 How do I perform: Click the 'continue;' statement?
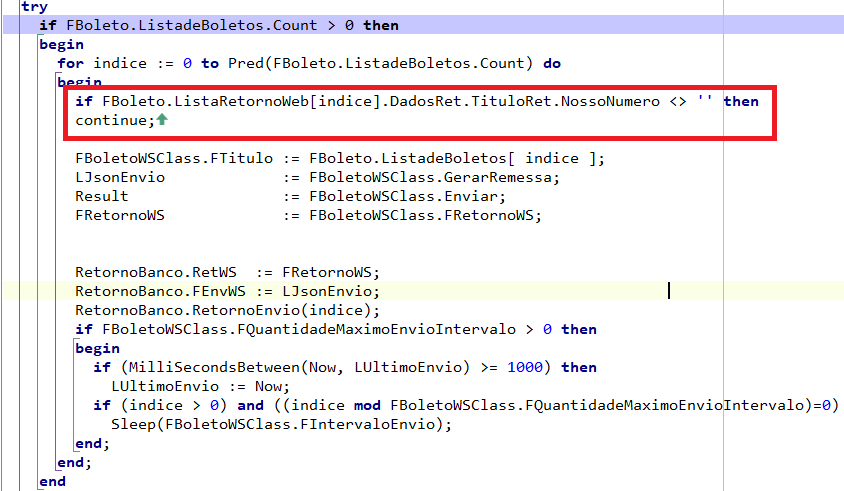pyautogui.click(x=115, y=121)
